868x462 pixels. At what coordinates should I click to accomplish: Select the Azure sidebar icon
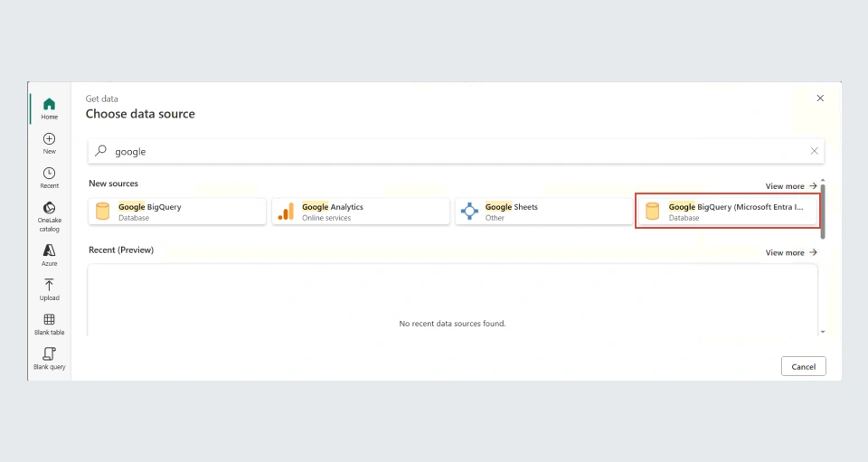(x=49, y=256)
